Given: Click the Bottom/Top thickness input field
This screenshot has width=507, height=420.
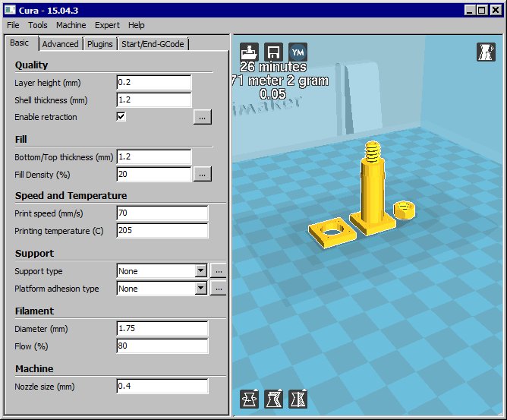Looking at the screenshot, I should coord(154,157).
